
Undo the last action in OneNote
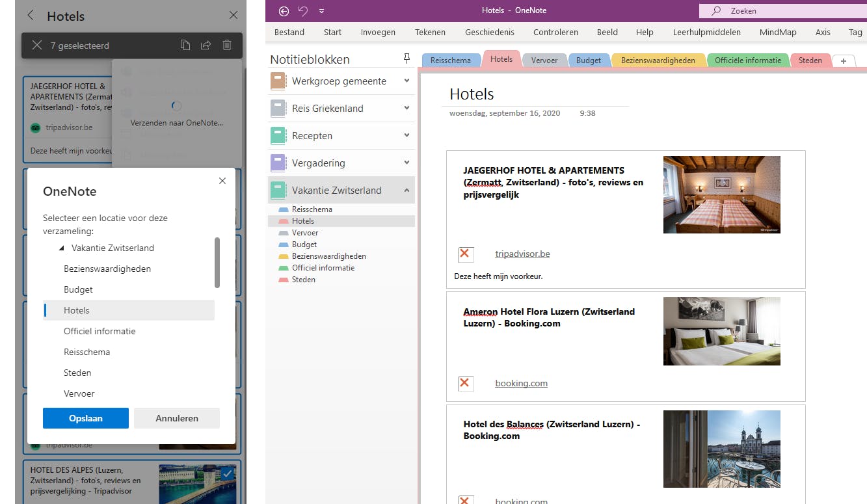(x=303, y=11)
